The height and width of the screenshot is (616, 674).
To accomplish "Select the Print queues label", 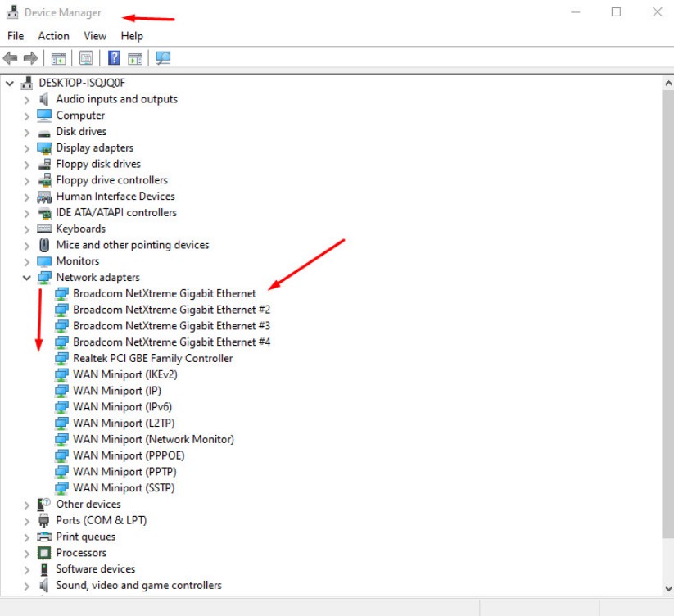I will (85, 537).
